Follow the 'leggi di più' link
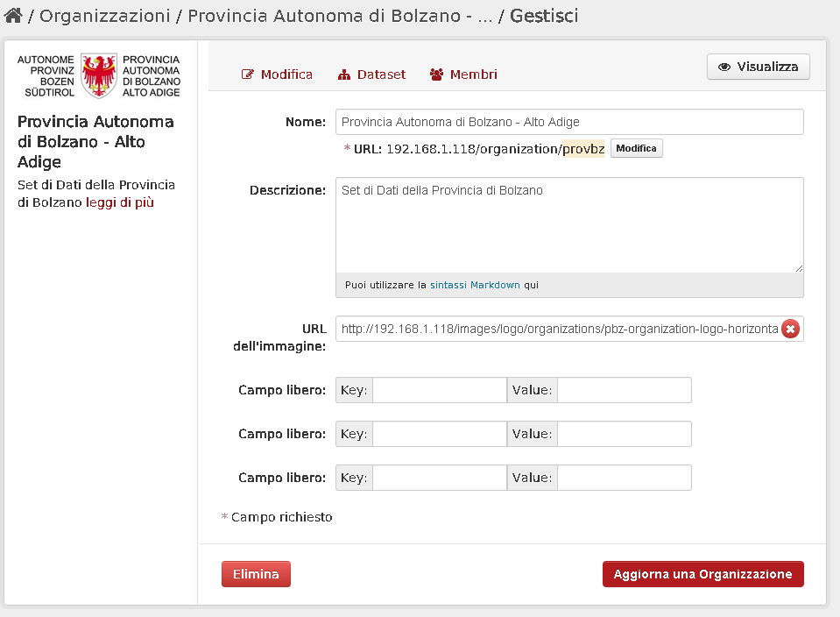This screenshot has height=617, width=840. [x=120, y=202]
